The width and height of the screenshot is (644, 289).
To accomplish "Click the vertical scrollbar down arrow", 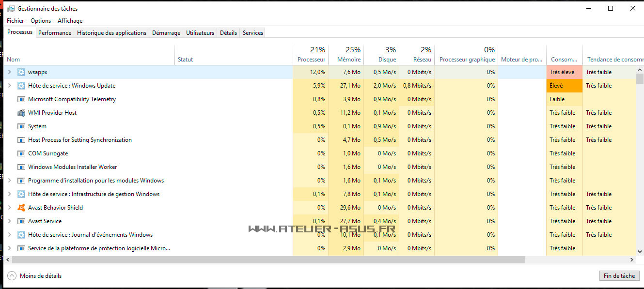I will pos(640,252).
